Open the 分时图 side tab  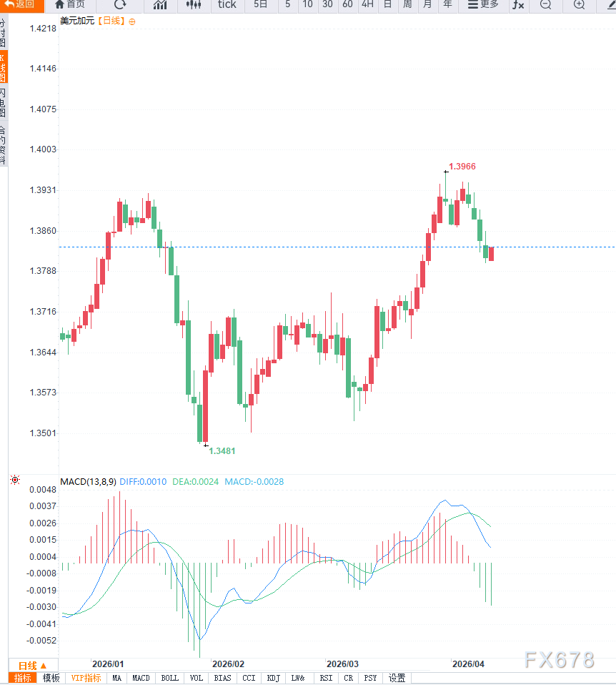[x=3, y=33]
